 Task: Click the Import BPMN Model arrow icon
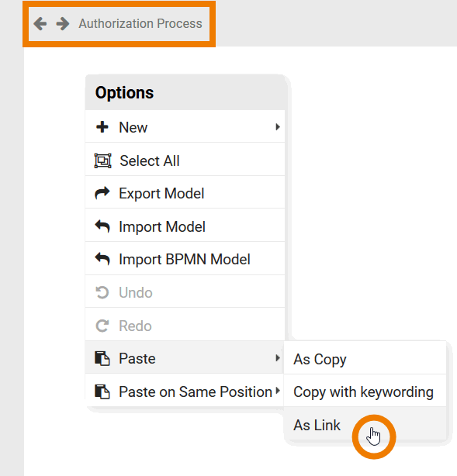[102, 259]
